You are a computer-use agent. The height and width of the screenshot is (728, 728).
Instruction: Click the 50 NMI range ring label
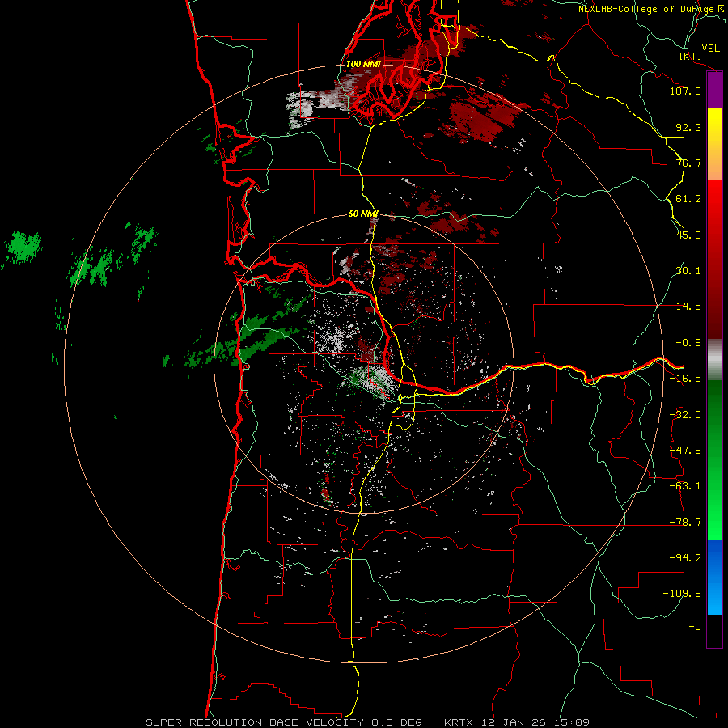click(363, 214)
